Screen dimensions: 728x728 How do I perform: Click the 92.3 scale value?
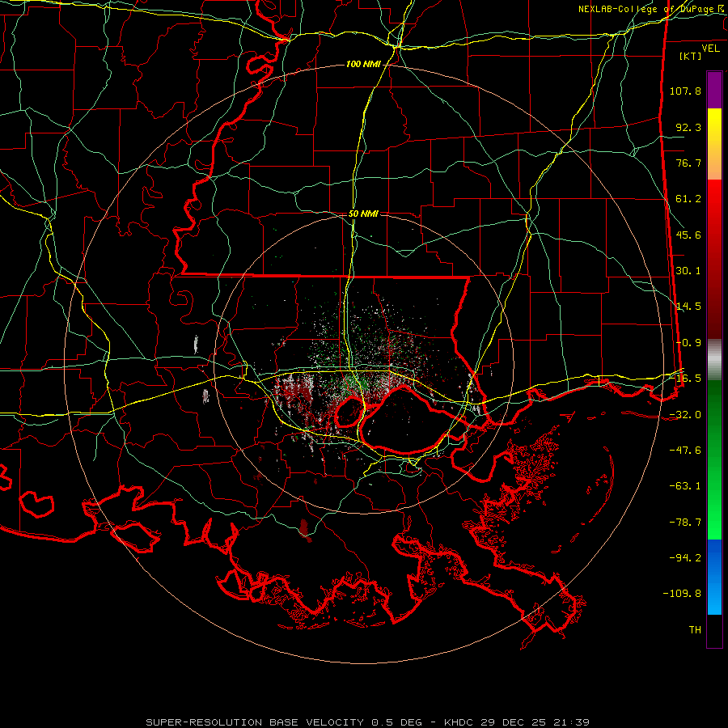(688, 127)
